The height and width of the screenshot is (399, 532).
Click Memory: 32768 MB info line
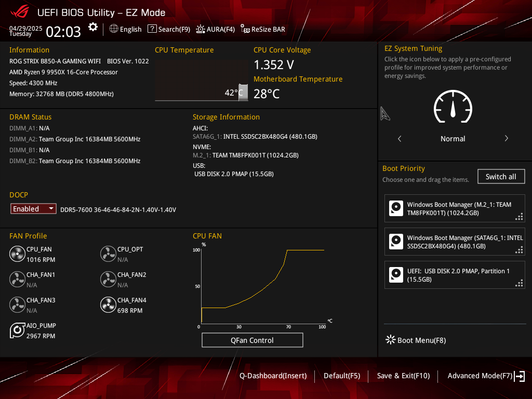tap(61, 94)
